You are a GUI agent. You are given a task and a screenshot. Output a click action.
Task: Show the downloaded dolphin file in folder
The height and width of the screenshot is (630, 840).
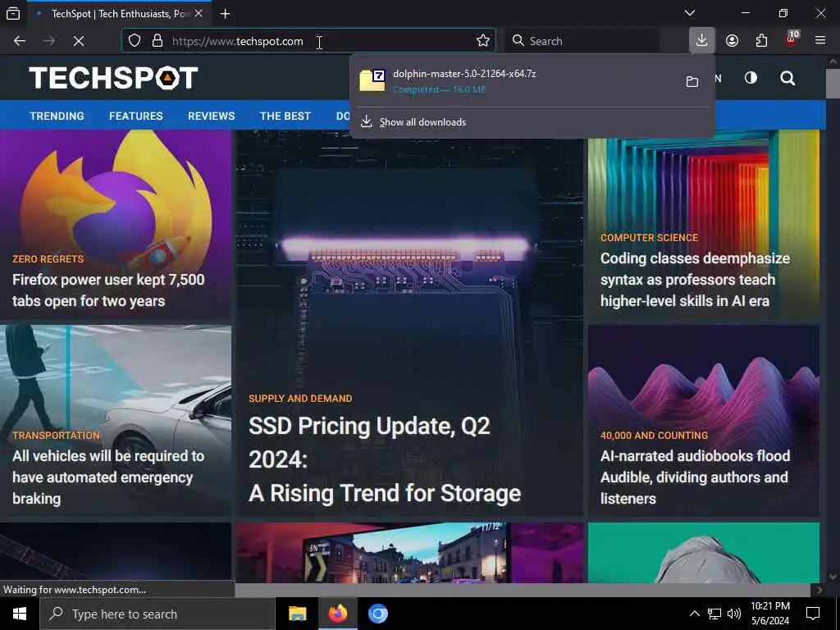692,81
